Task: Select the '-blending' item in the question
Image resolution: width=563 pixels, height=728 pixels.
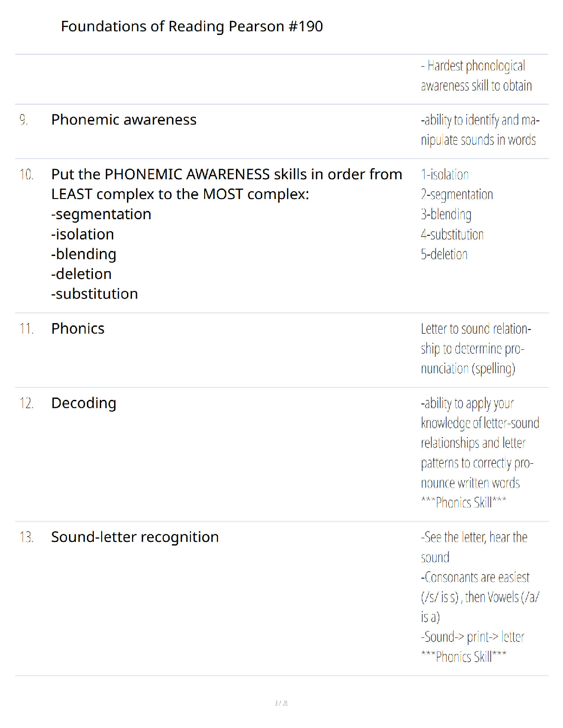Action: (x=84, y=254)
